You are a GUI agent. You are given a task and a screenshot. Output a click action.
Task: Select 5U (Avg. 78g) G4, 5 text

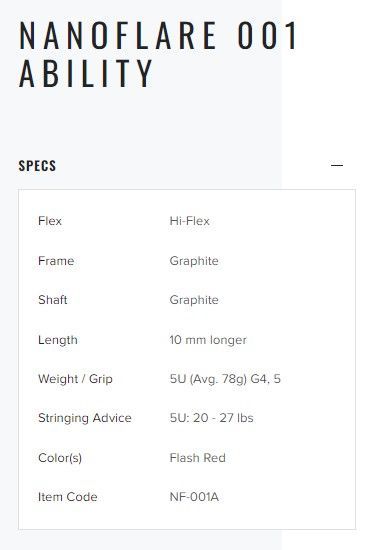pos(225,379)
